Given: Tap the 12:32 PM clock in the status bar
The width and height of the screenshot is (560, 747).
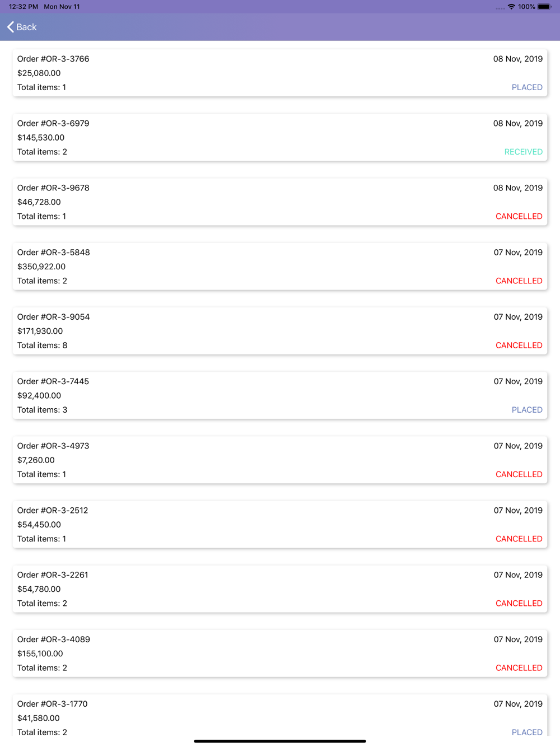Looking at the screenshot, I should 24,7.
